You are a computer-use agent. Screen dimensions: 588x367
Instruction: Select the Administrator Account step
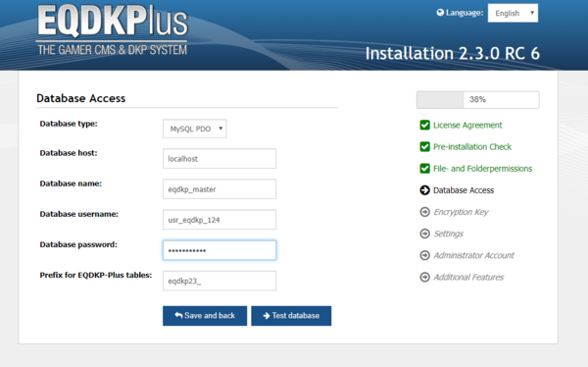pos(473,255)
